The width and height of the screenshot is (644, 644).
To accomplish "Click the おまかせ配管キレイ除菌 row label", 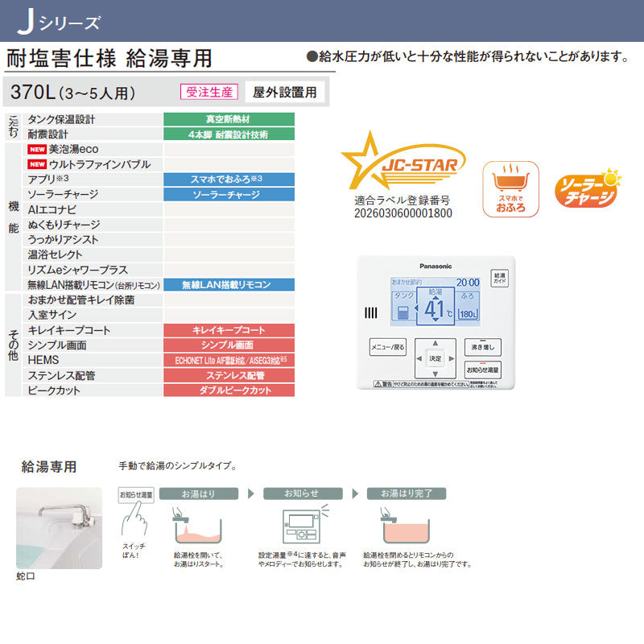I will pos(81,299).
